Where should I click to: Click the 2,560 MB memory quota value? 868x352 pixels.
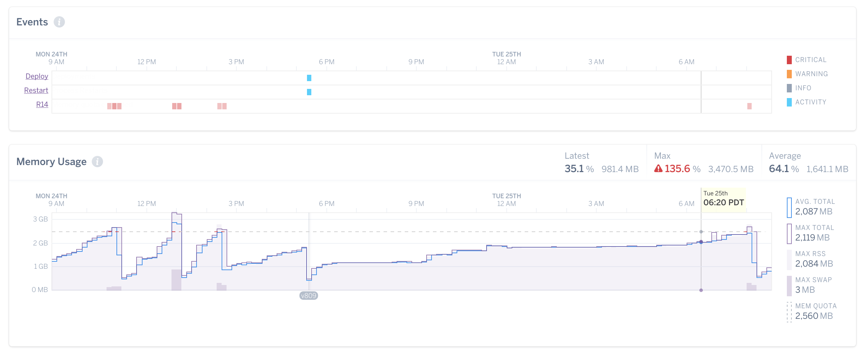click(x=814, y=316)
